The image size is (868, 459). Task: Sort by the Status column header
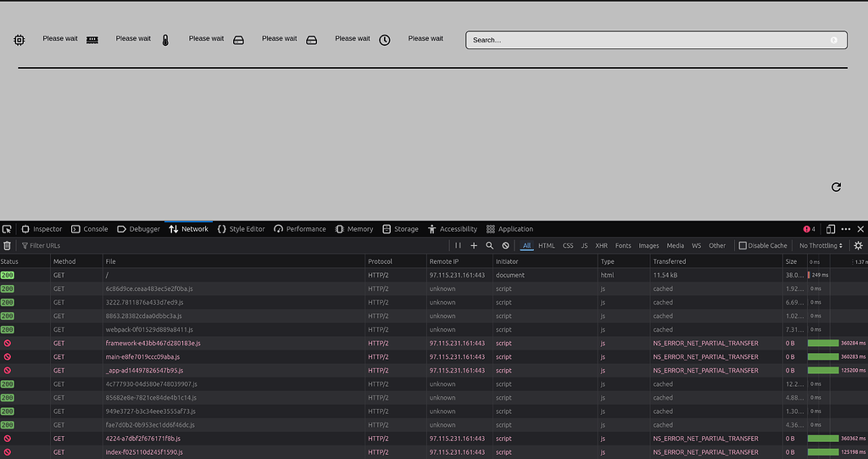coord(25,261)
